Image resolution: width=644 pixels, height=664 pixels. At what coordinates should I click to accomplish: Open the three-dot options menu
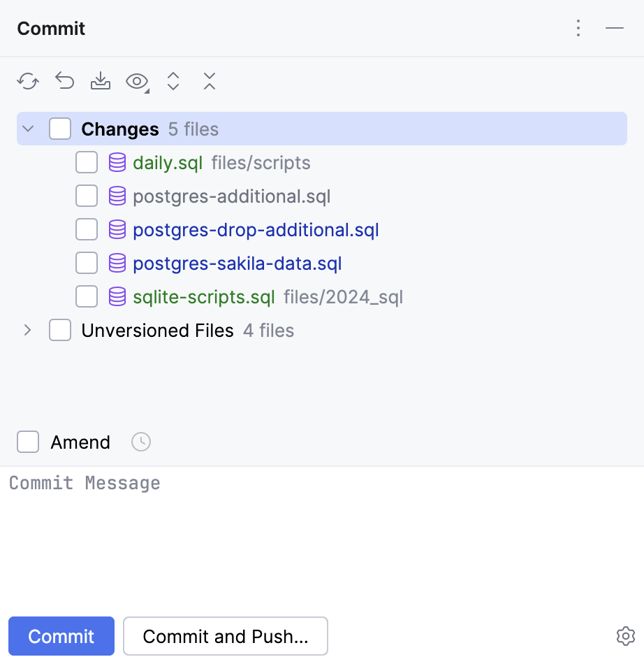(x=578, y=28)
